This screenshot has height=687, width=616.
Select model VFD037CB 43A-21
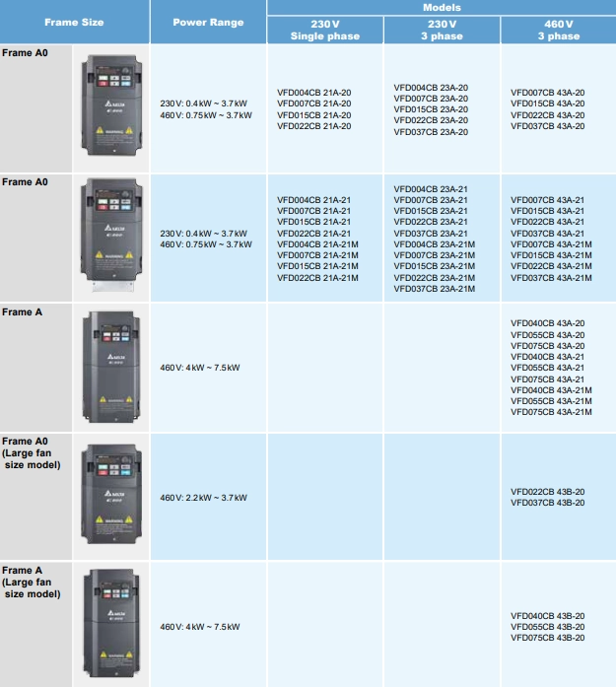(547, 234)
